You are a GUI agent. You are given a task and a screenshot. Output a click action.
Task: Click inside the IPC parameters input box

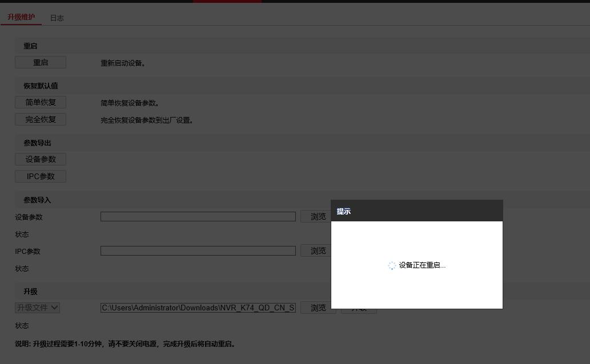pos(198,250)
